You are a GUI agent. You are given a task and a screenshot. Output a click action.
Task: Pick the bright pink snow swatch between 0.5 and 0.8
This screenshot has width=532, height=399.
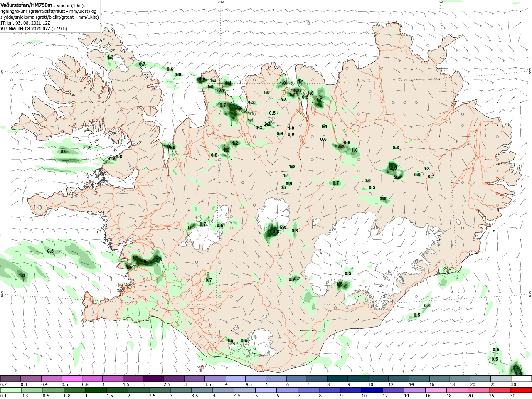tap(72, 379)
